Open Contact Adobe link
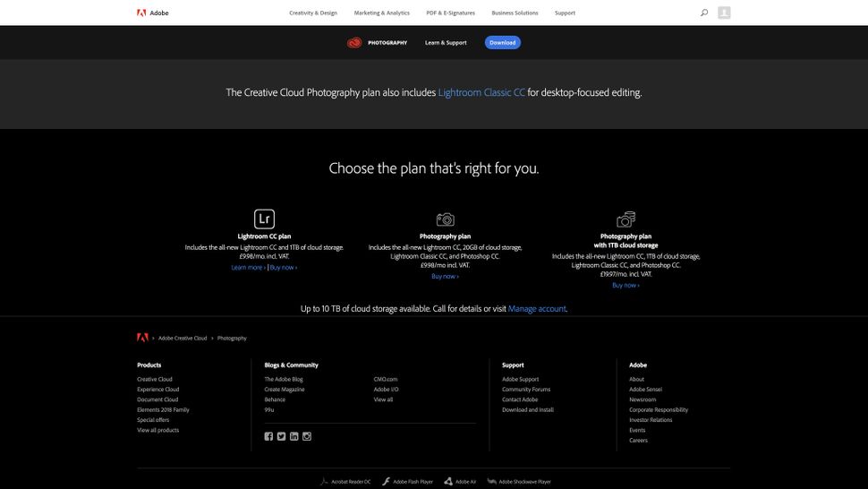 (x=520, y=399)
